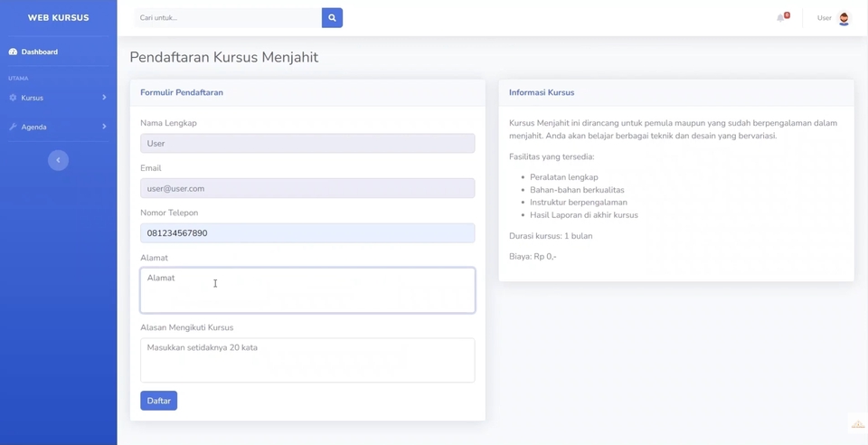Screen dimensions: 868x445
Task: Click the user avatar picture
Action: click(844, 18)
